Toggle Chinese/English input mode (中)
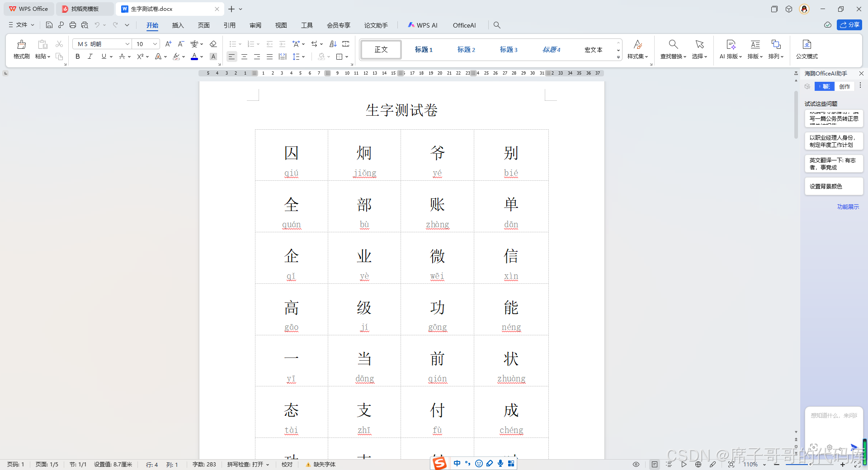This screenshot has height=470, width=868. (457, 463)
